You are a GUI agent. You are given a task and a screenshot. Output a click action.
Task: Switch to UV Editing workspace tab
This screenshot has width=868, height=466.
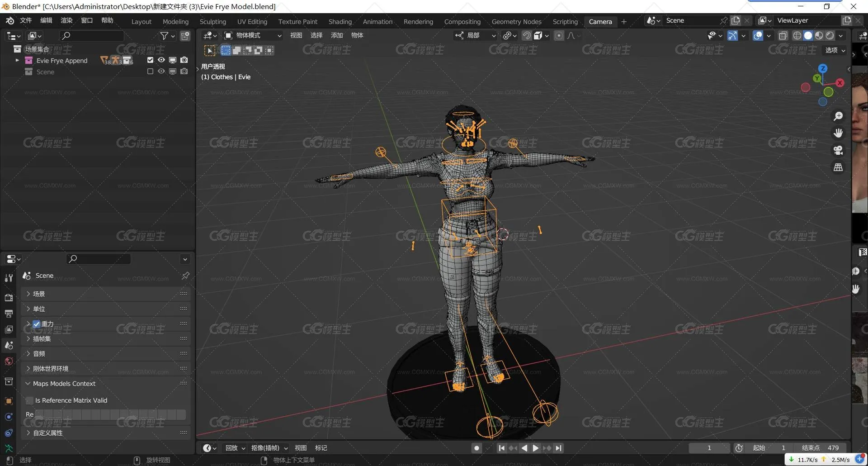tap(252, 21)
